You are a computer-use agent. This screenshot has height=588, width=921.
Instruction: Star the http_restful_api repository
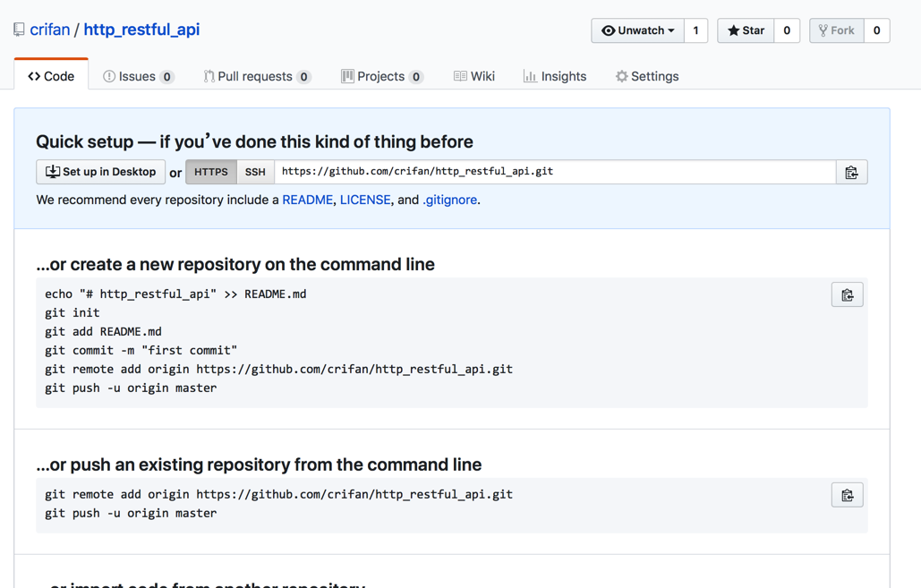tap(746, 30)
